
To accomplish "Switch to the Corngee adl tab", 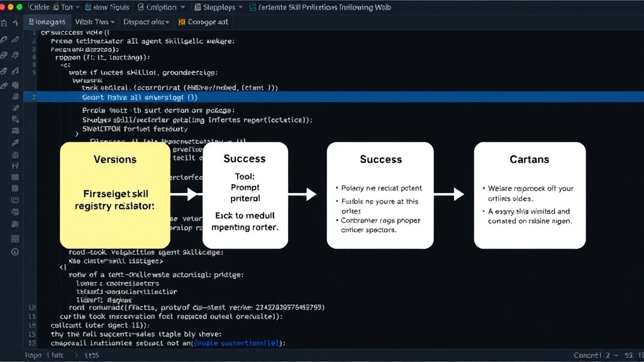I will click(203, 22).
